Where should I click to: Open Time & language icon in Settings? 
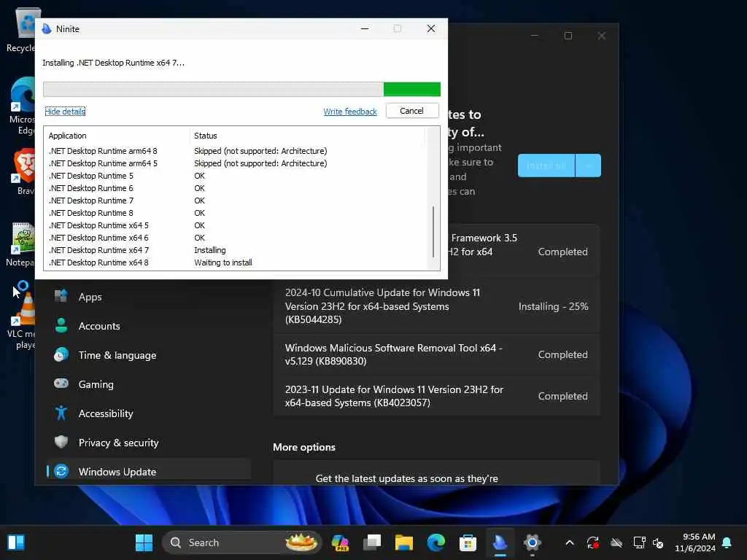click(61, 355)
